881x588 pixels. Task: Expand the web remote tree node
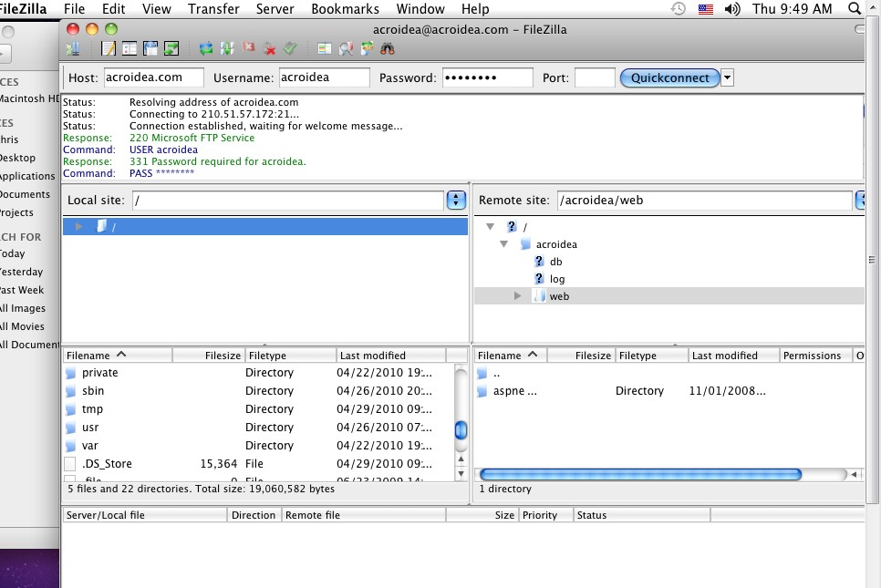517,296
